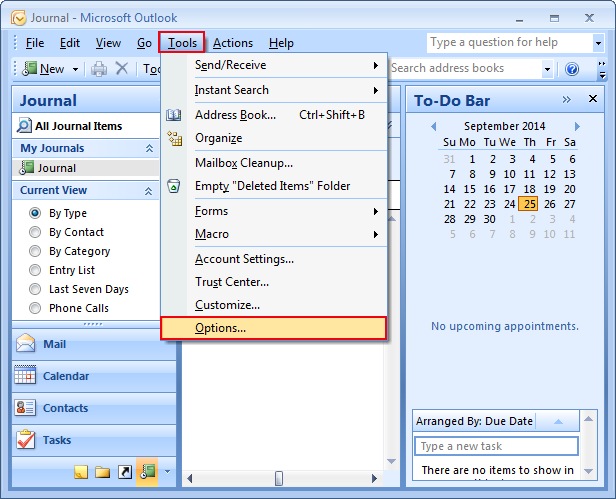
Task: Open the Actions menu
Action: 233,43
